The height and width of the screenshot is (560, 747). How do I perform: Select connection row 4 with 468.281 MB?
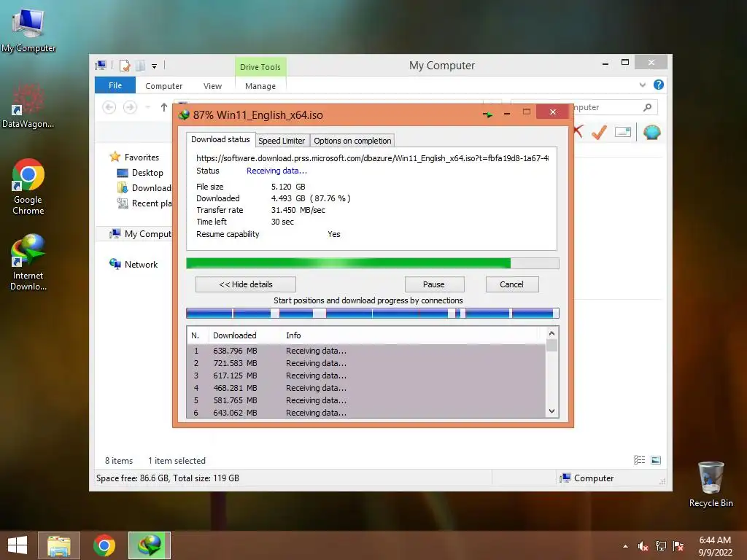coord(366,388)
